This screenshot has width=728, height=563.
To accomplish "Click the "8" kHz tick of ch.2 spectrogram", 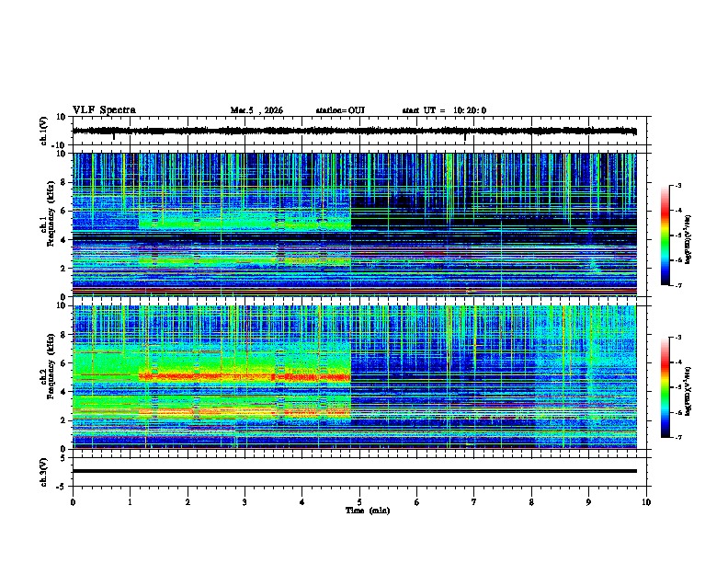I will pos(63,335).
